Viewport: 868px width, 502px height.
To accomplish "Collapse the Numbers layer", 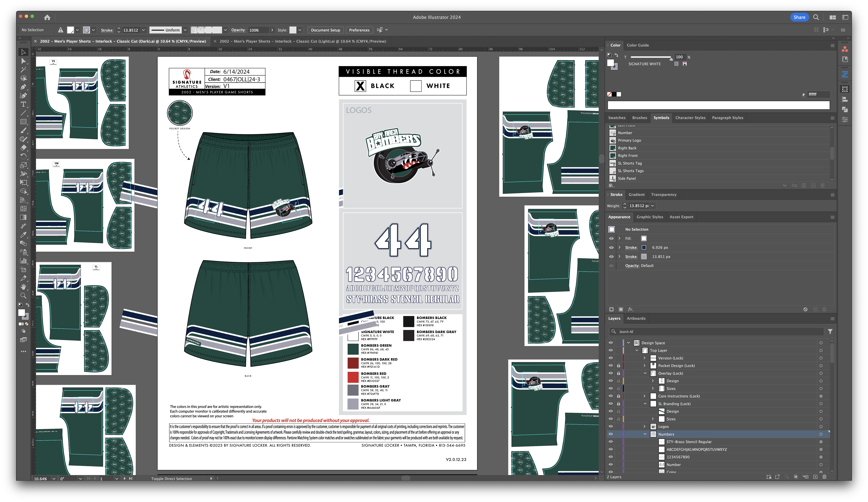I will (x=645, y=434).
